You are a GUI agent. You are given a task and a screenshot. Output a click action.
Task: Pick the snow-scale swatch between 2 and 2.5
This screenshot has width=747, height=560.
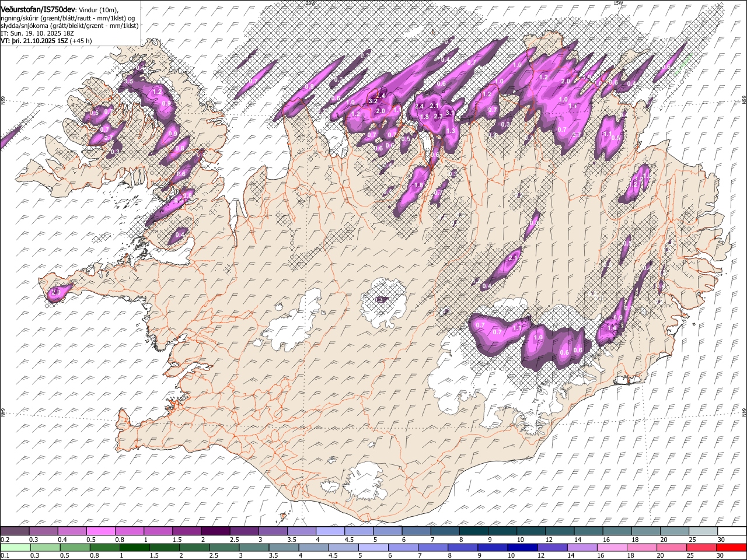215,531
